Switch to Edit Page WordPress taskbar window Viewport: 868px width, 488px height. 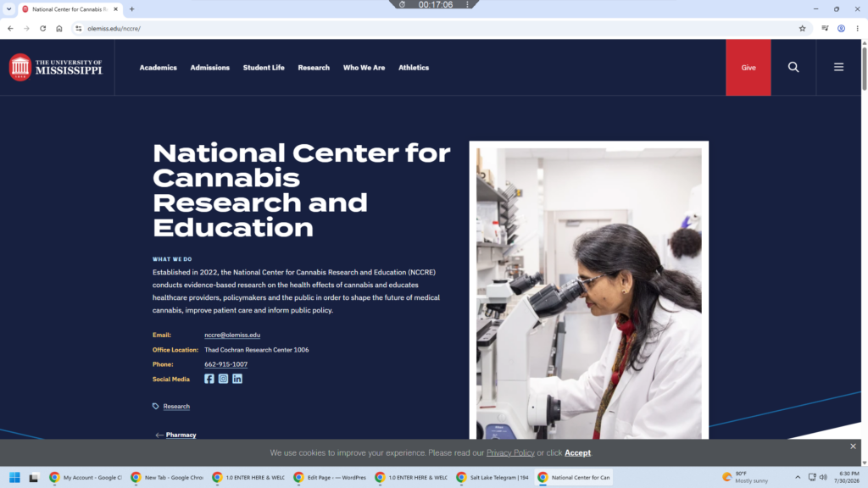(331, 478)
